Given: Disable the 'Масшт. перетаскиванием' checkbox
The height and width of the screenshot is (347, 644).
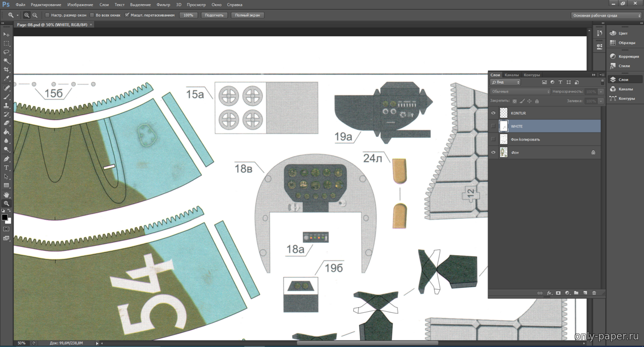Looking at the screenshot, I should click(x=127, y=15).
